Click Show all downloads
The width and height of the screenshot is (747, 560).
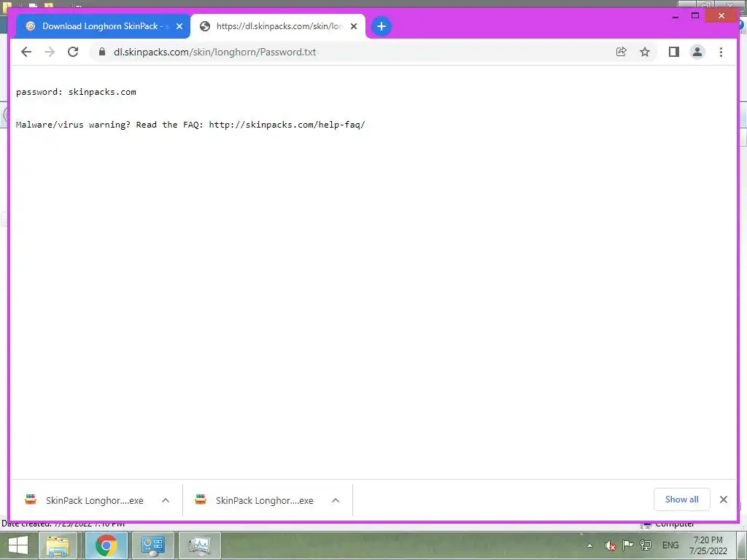tap(682, 499)
